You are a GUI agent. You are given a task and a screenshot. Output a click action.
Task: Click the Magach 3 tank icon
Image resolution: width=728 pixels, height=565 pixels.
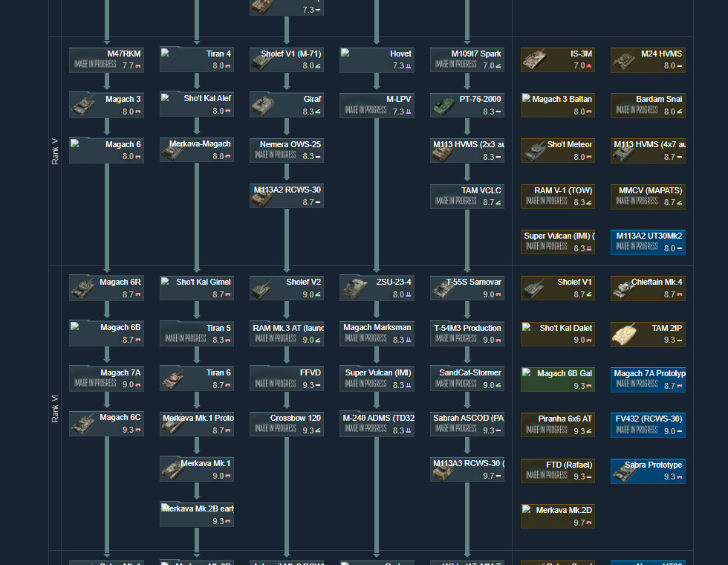coord(83,106)
